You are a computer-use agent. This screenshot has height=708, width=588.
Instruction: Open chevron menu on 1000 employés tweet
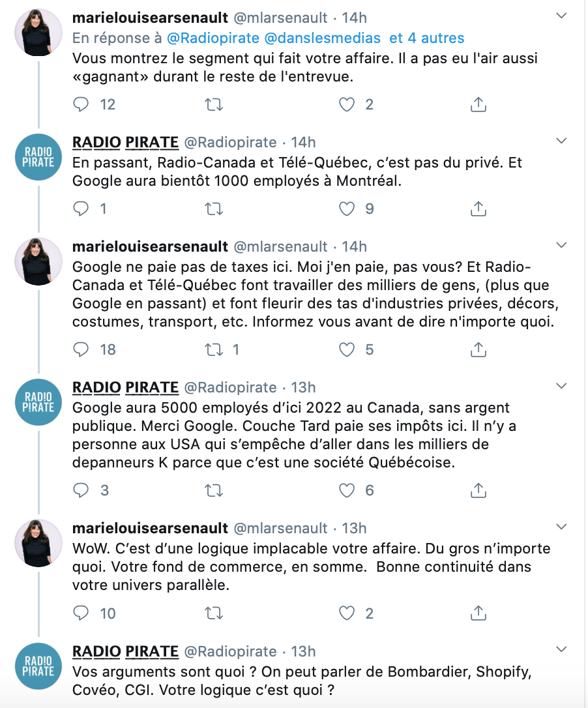561,141
